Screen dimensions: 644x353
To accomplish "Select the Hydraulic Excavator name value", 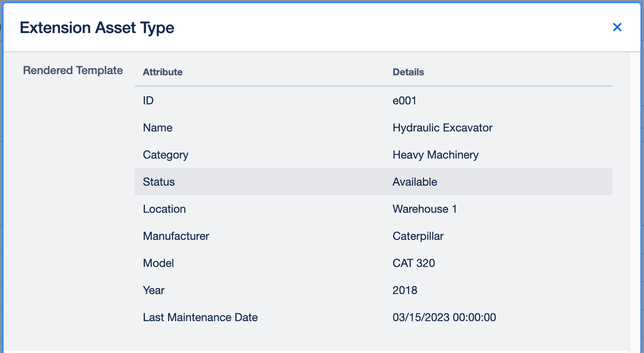I will point(442,127).
